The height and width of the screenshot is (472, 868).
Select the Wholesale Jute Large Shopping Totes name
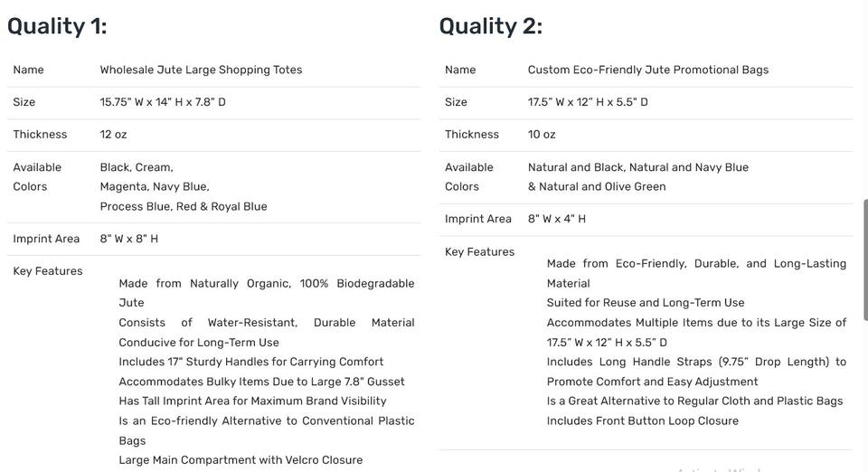pyautogui.click(x=201, y=70)
